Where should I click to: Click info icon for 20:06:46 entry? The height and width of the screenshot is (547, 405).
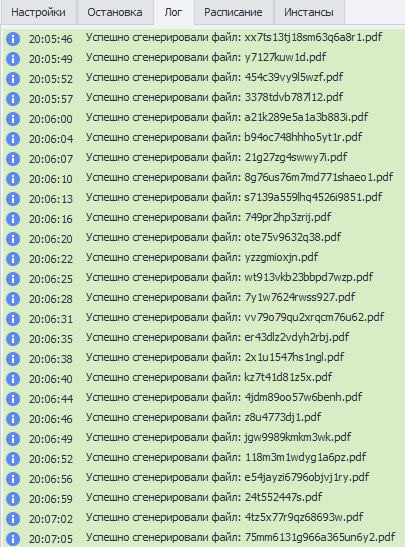(x=13, y=419)
